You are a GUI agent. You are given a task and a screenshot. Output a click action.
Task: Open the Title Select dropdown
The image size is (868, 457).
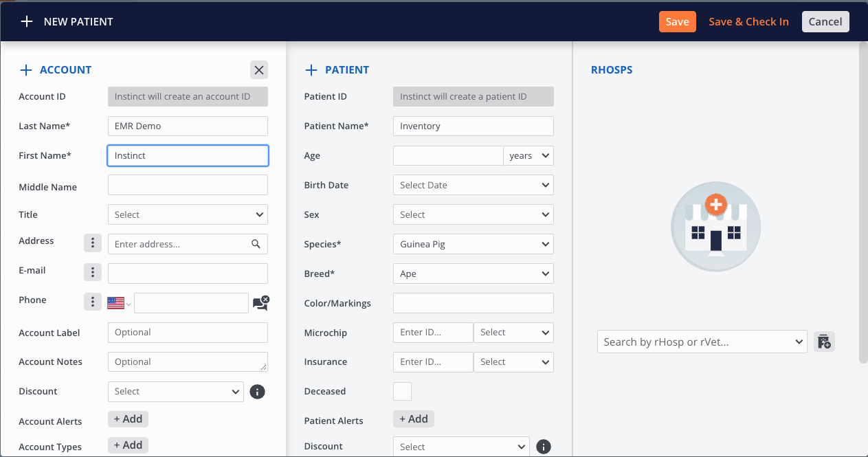[188, 214]
